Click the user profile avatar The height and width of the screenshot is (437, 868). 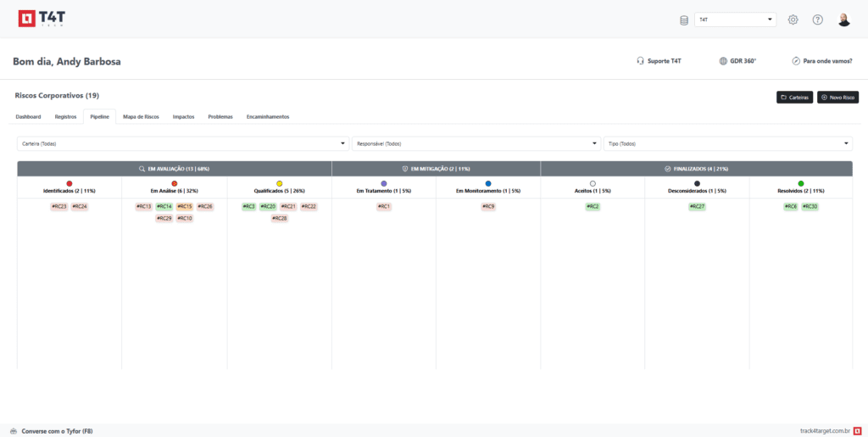click(x=843, y=20)
